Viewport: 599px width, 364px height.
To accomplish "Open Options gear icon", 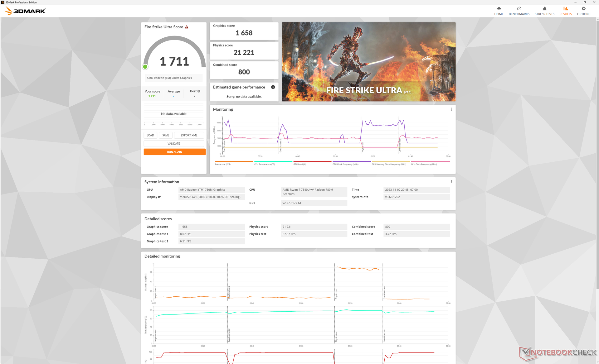I will [583, 9].
